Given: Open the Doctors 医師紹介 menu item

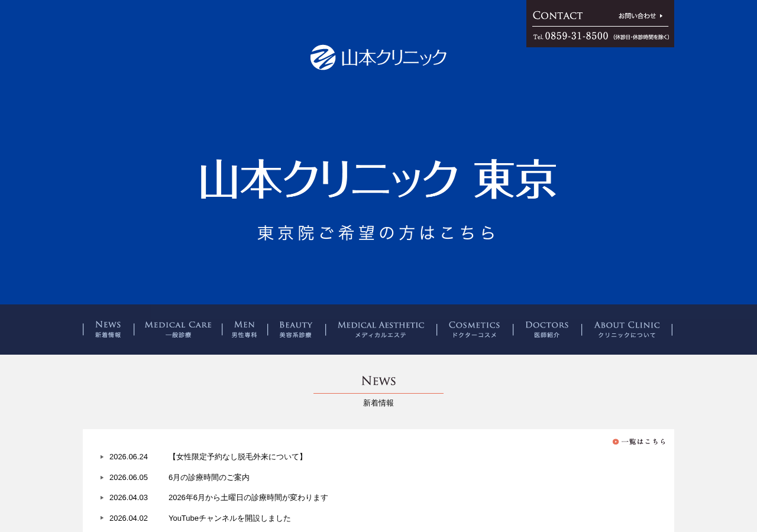Looking at the screenshot, I should click(x=547, y=329).
